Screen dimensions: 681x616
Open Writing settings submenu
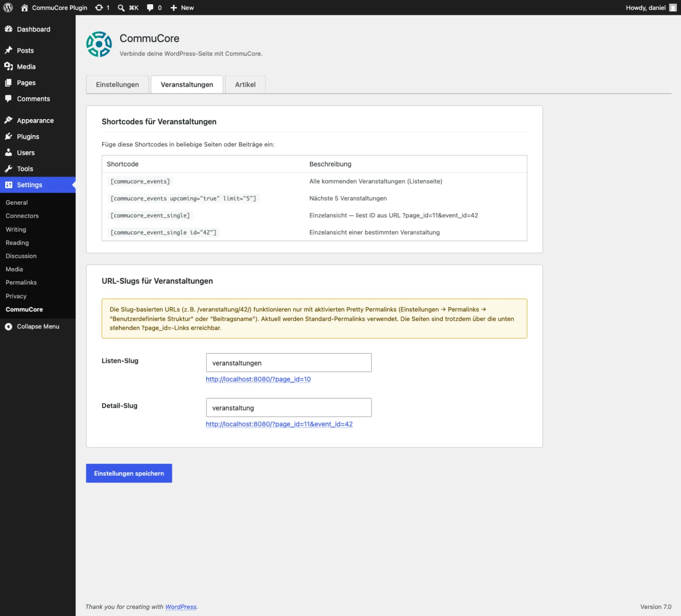point(16,229)
